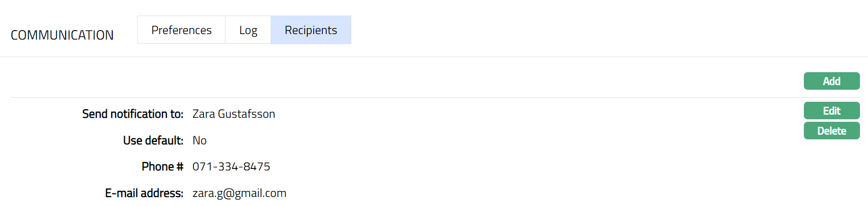Click the 'Send notification to:' label
Viewport: 868px width, 206px height.
(133, 114)
